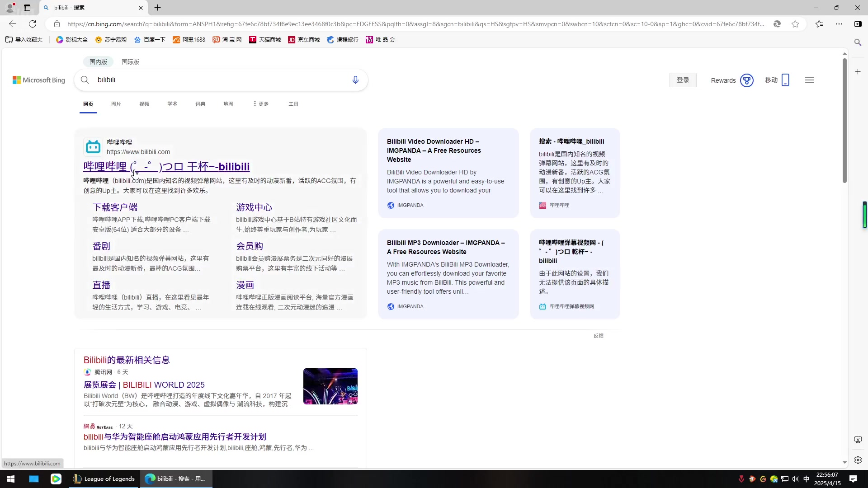The height and width of the screenshot is (488, 868).
Task: Select the 图片 search tab
Action: coord(116,104)
